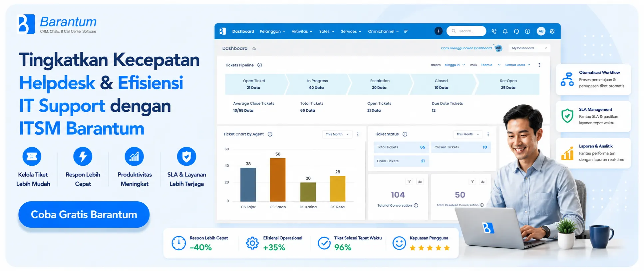The width and height of the screenshot is (644, 271).
Task: Open the Aktivitas menu
Action: 302,31
